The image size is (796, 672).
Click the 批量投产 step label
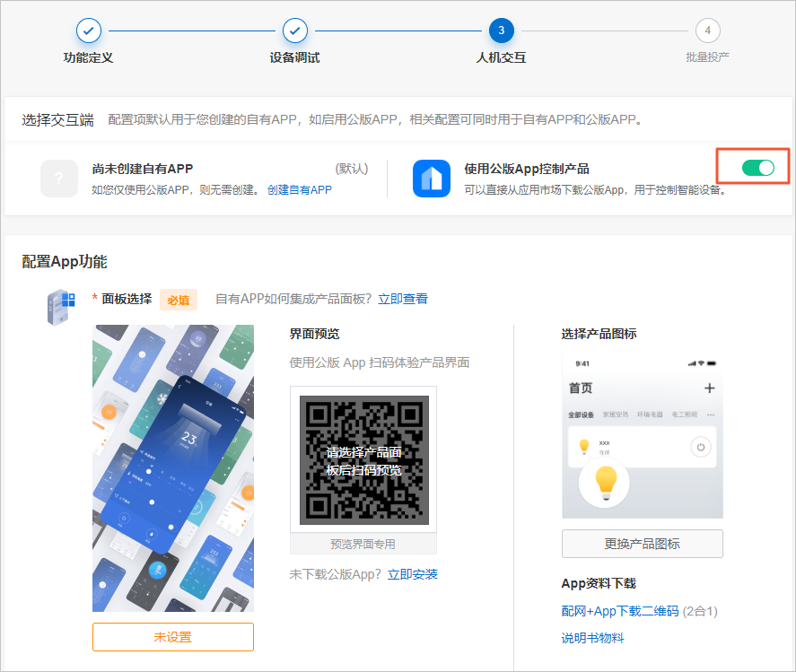pos(708,57)
